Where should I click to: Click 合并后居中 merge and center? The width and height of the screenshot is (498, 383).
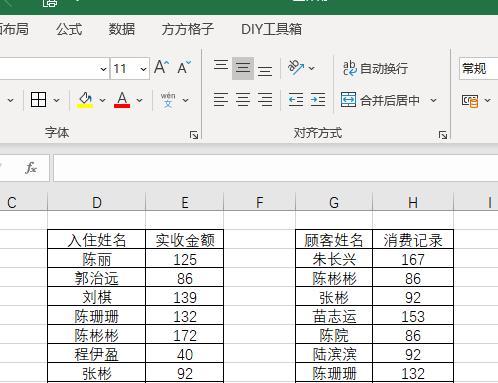[x=380, y=100]
